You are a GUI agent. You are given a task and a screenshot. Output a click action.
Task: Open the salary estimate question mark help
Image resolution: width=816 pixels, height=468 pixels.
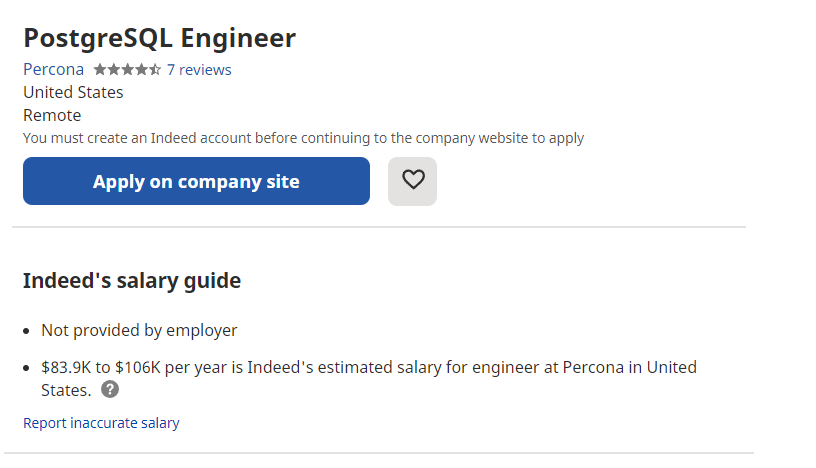click(110, 389)
